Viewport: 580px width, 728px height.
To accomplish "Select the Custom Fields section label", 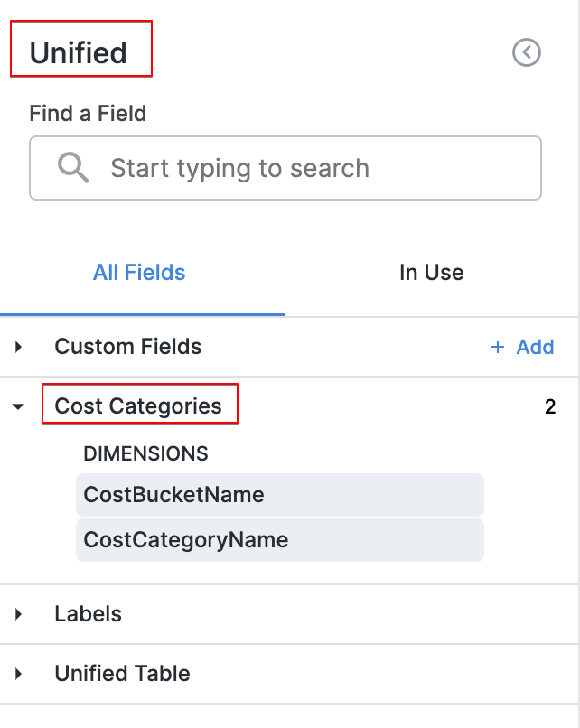I will point(128,347).
